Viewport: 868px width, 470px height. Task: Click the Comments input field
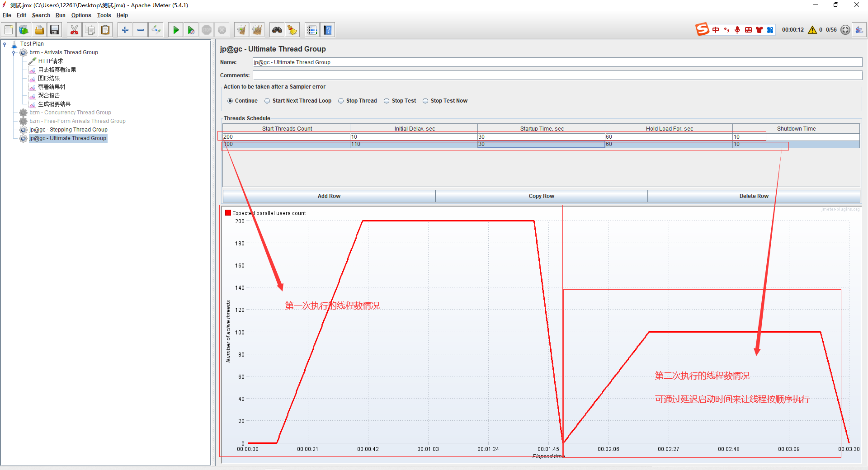click(x=557, y=75)
